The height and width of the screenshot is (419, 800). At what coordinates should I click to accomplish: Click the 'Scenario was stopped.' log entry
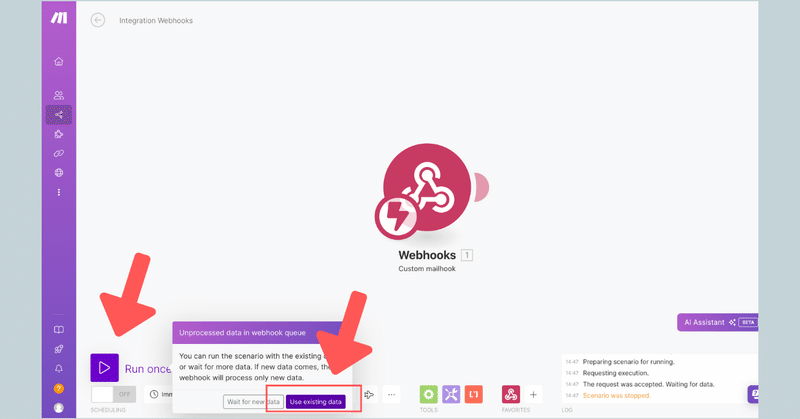tap(616, 396)
